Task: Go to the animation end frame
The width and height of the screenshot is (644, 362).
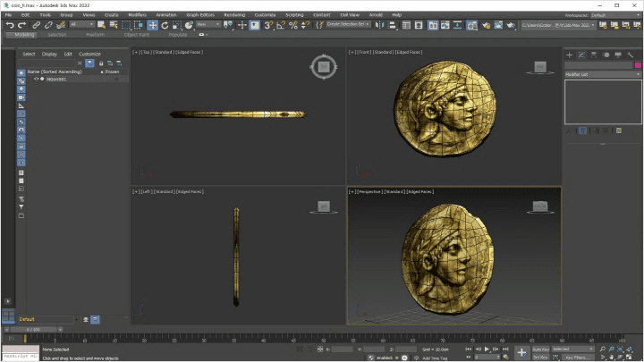Action: point(505,349)
